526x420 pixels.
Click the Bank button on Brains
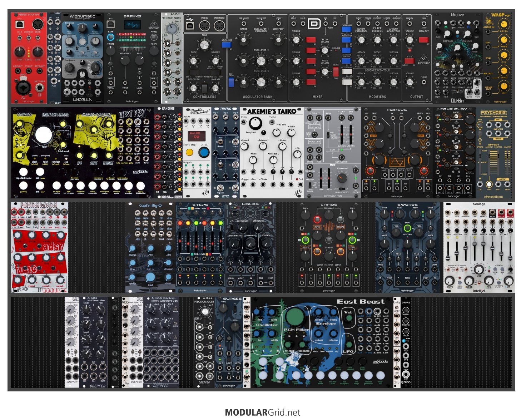pos(111,36)
